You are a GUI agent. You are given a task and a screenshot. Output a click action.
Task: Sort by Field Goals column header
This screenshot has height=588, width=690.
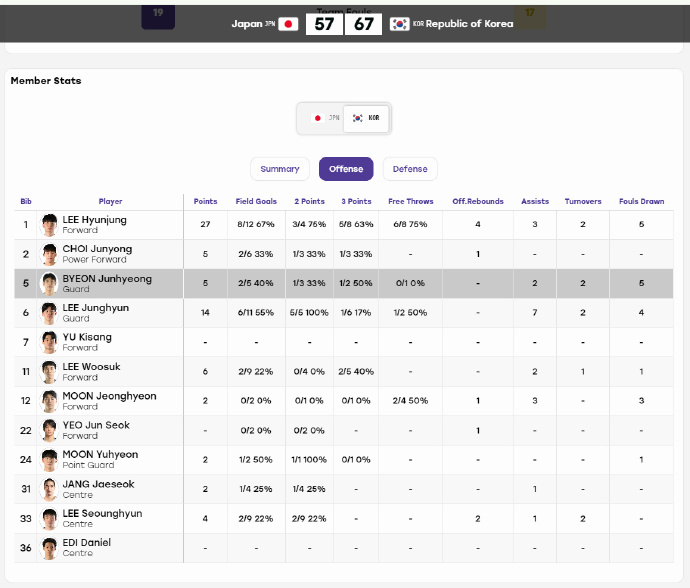pos(256,201)
